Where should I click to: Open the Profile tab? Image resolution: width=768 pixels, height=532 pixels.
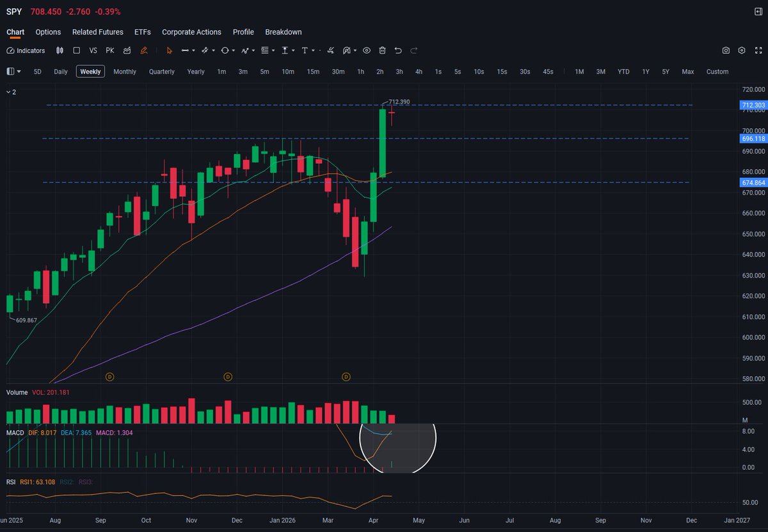coord(243,32)
